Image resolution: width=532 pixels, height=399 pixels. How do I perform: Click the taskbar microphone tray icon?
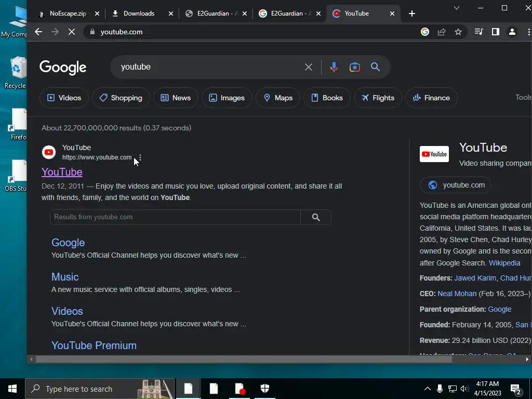point(440,389)
